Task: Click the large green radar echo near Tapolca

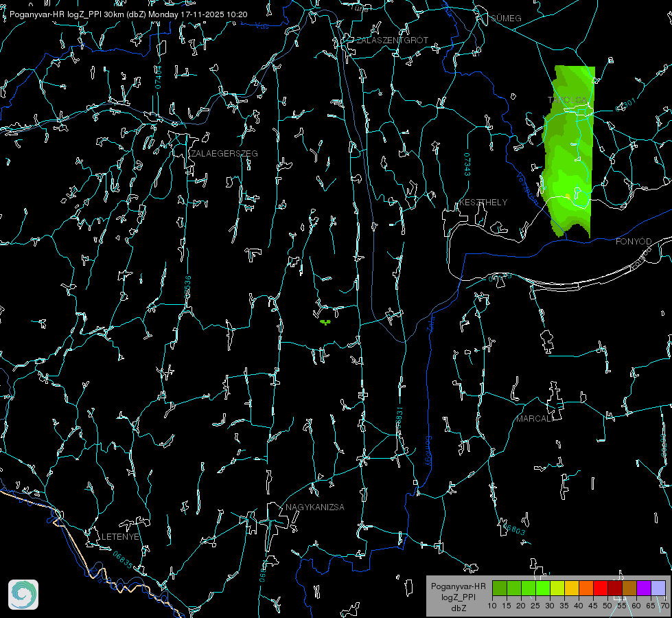Action: pos(569,151)
